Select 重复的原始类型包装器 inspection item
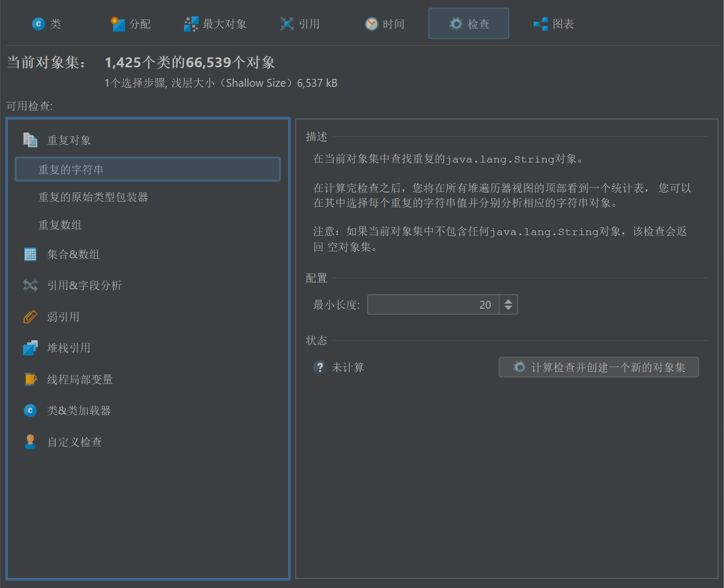The height and width of the screenshot is (588, 724). click(93, 197)
